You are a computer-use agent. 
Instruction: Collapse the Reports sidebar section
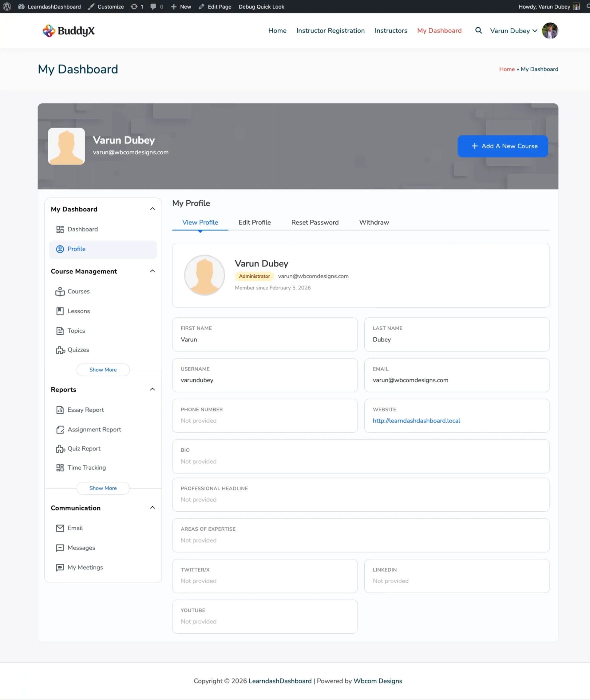[152, 389]
